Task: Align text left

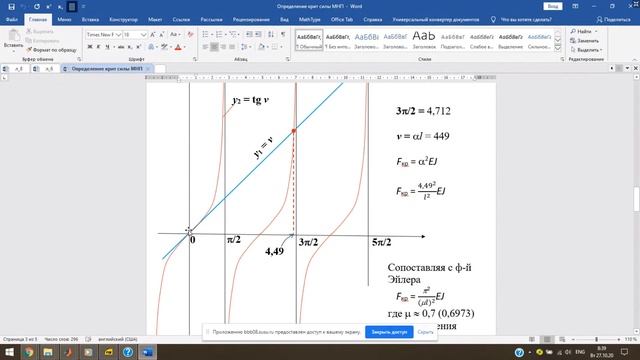Action: point(205,47)
